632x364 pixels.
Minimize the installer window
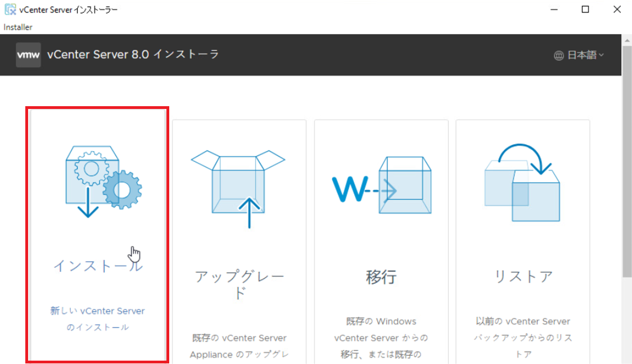coord(554,9)
